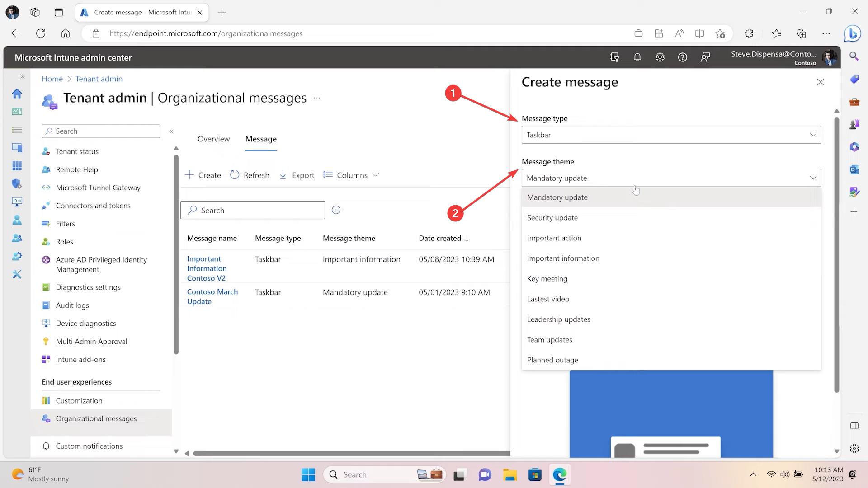Open the Columns dropdown chevron
868x488 pixels.
[x=375, y=175]
